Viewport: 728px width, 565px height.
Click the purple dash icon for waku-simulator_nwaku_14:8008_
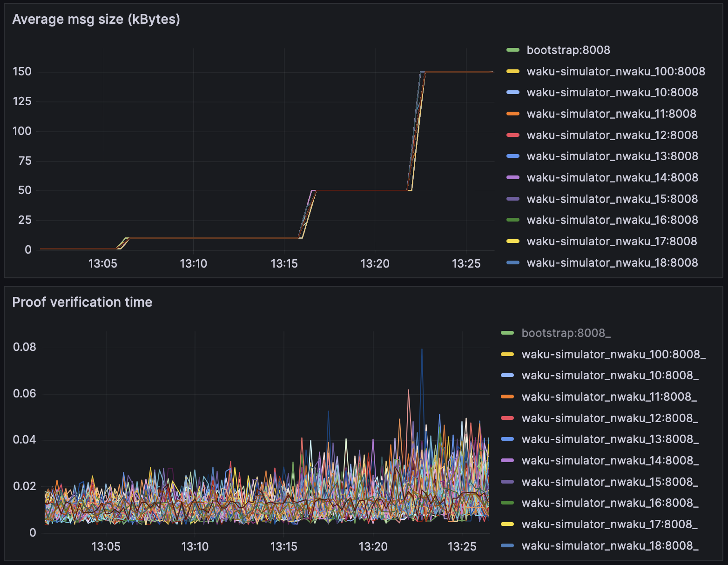tap(509, 461)
